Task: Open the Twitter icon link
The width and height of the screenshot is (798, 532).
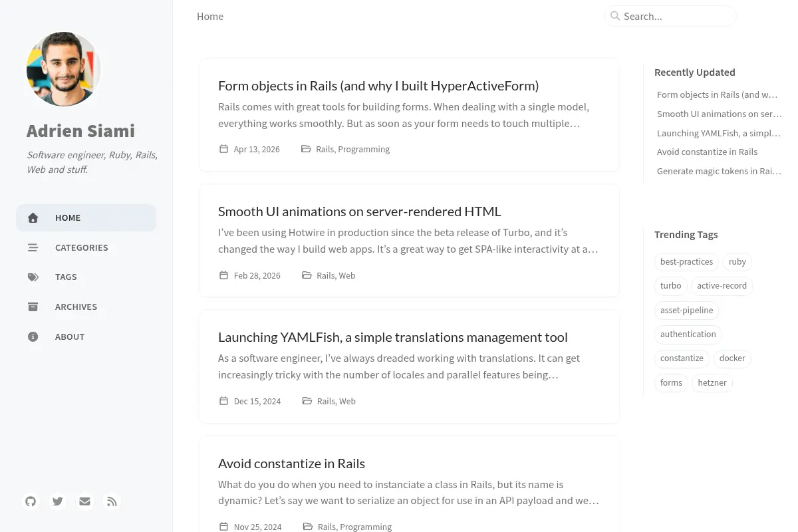Action: [58, 501]
